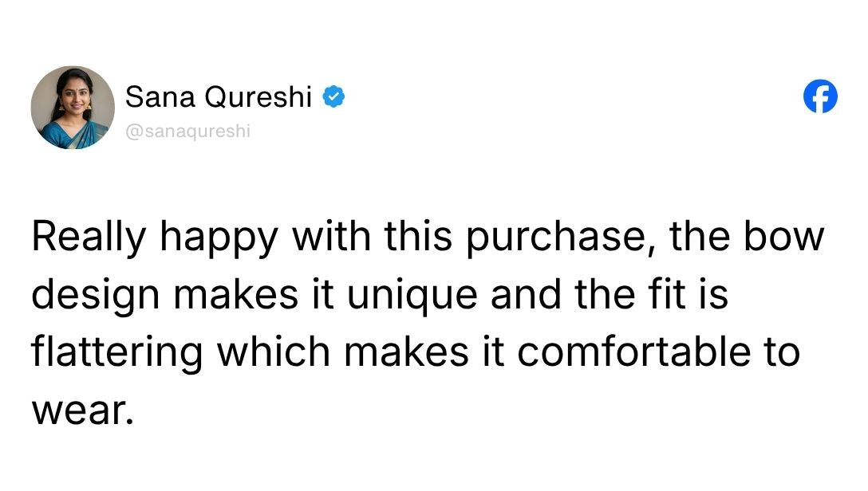This screenshot has width=868, height=491.
Task: Click the @sanaqureshi handle
Action: pyautogui.click(x=187, y=131)
